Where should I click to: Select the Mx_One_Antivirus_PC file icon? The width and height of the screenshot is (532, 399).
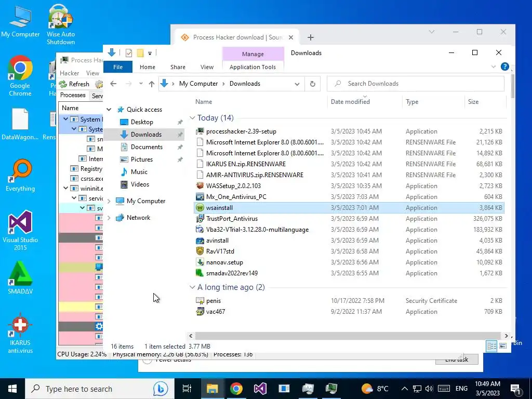pos(200,197)
